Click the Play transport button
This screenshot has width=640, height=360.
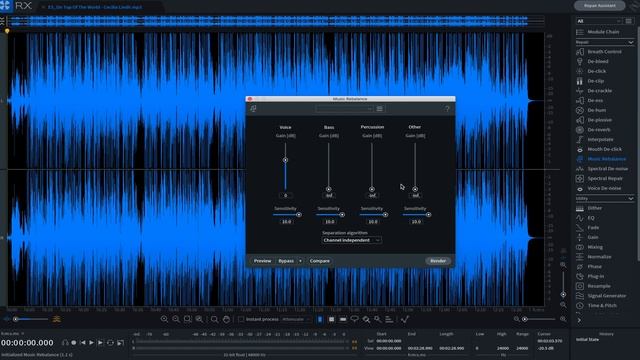point(91,343)
